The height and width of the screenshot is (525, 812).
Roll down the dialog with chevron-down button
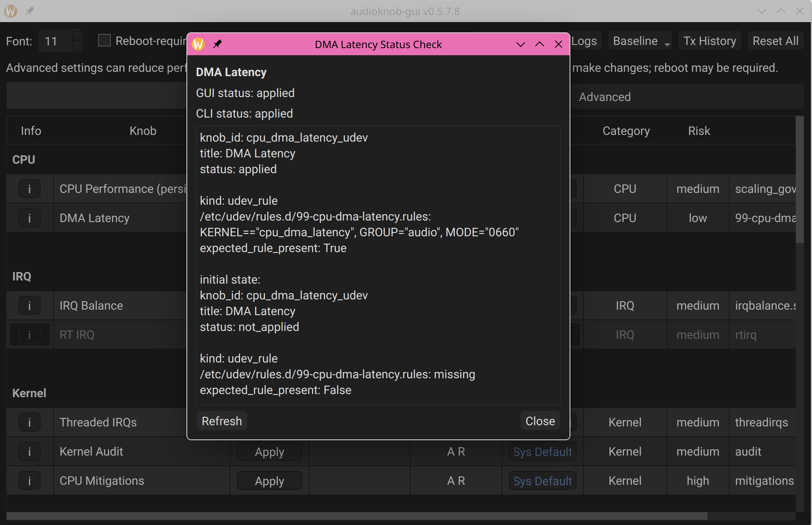click(x=521, y=44)
